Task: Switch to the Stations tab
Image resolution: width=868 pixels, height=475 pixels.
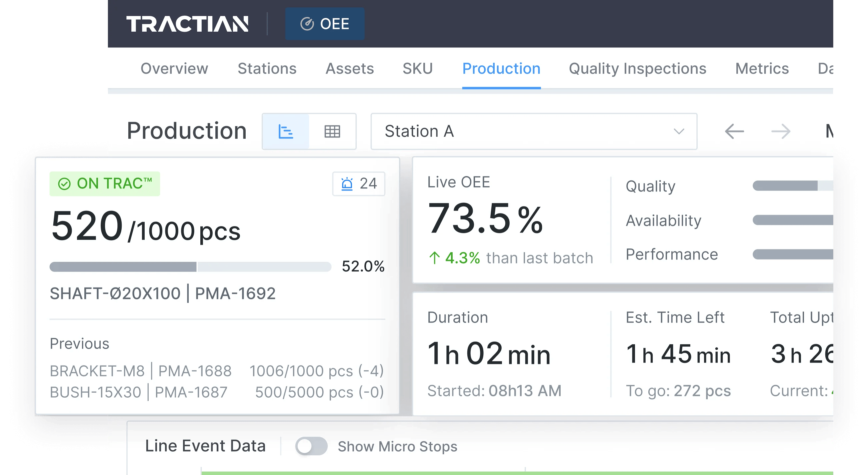Action: click(267, 68)
